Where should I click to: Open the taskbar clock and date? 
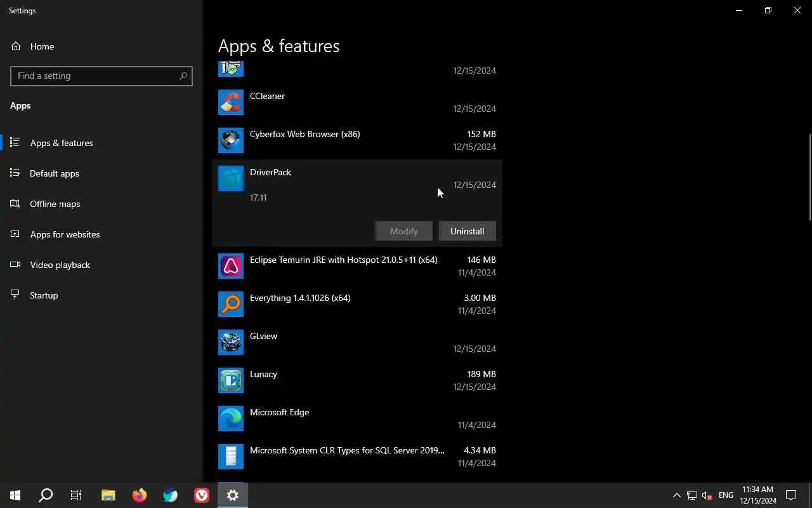(758, 495)
